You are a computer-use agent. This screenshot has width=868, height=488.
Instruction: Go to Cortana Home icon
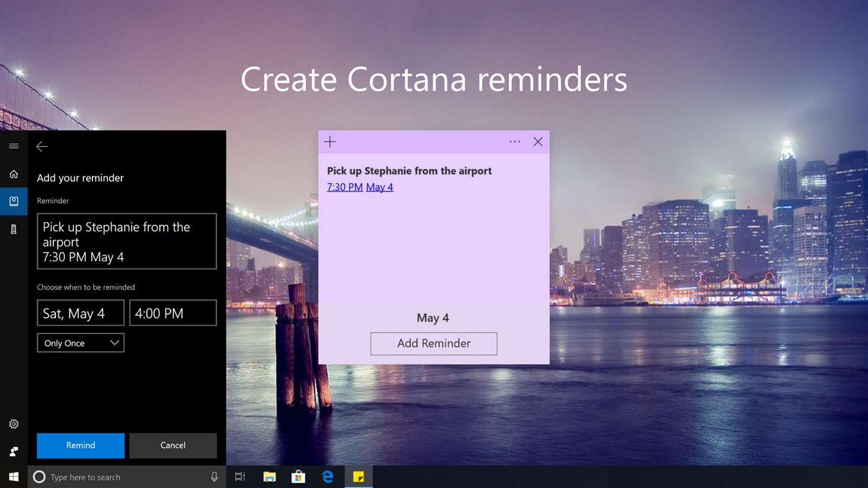(14, 174)
